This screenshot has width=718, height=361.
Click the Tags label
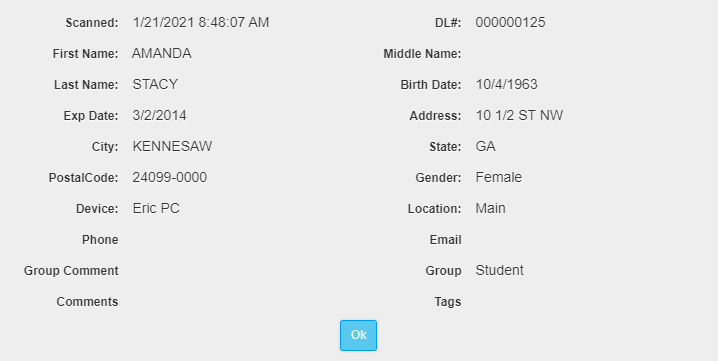[447, 302]
